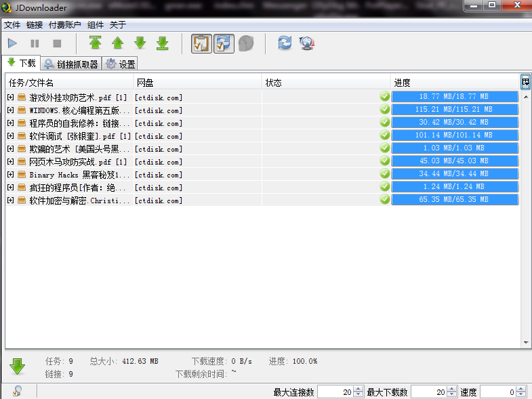Image resolution: width=532 pixels, height=399 pixels.
Task: Move selected item down one position
Action: pos(140,43)
